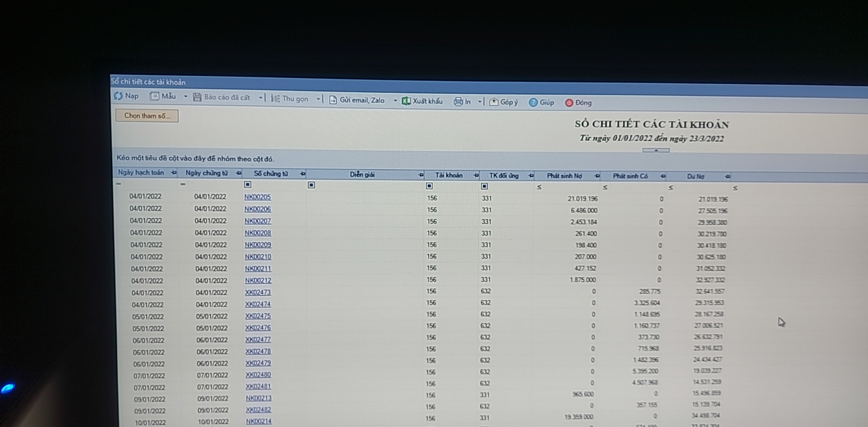Click the Chọn tham số button
Viewport: 868px width, 427px height.
(147, 116)
